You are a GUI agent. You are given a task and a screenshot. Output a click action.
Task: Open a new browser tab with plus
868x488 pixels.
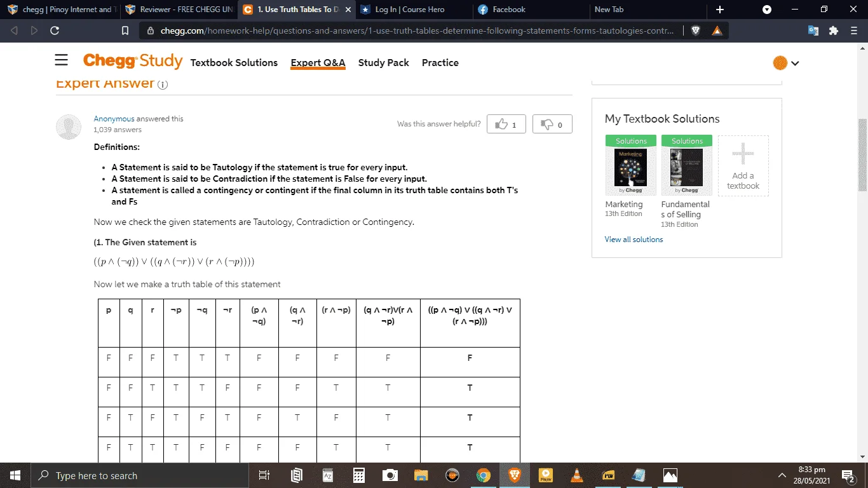point(719,10)
